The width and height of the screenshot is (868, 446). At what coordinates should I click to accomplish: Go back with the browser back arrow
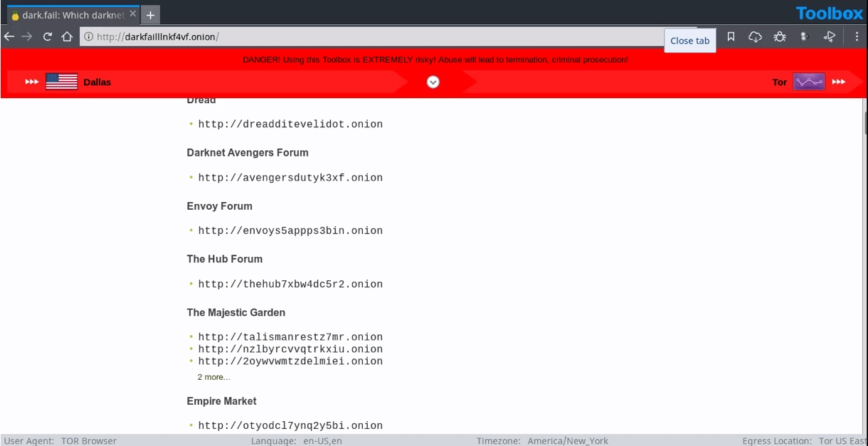9,36
